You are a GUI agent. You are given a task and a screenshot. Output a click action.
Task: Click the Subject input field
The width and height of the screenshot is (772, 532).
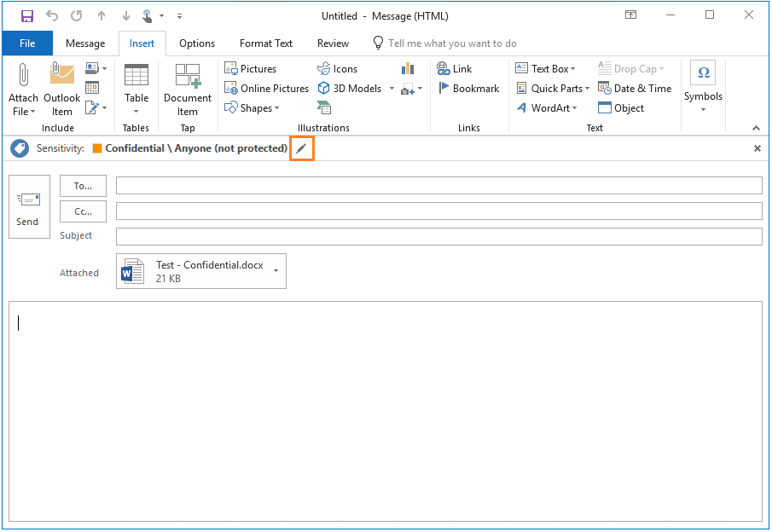[439, 236]
